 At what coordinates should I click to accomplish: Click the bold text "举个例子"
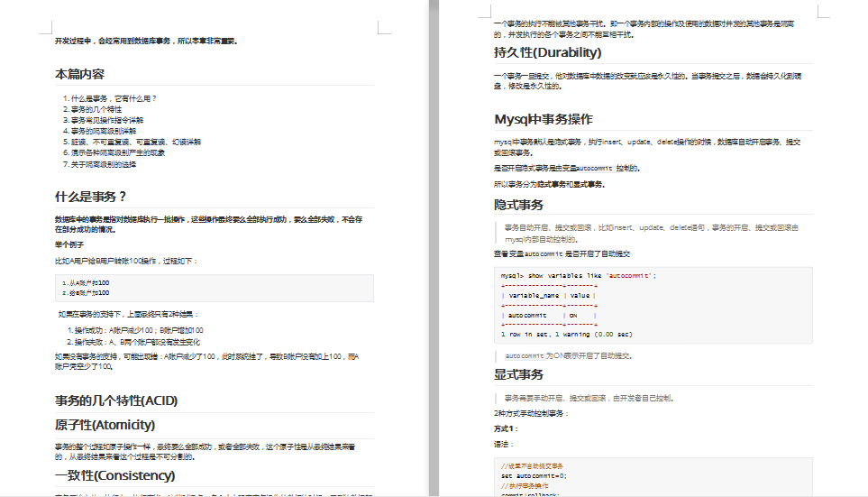click(x=69, y=245)
